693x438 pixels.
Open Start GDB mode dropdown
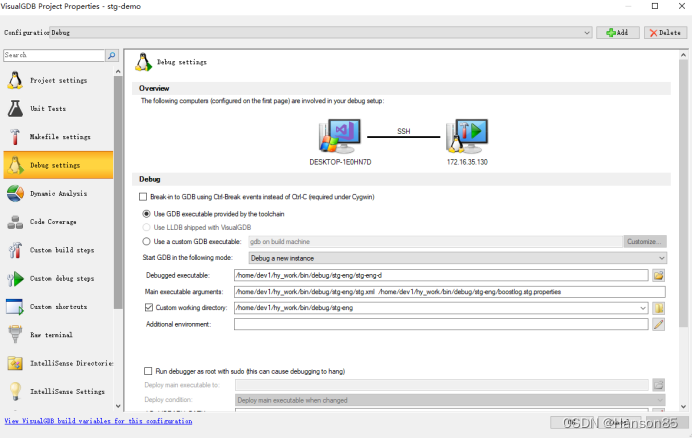click(458, 258)
